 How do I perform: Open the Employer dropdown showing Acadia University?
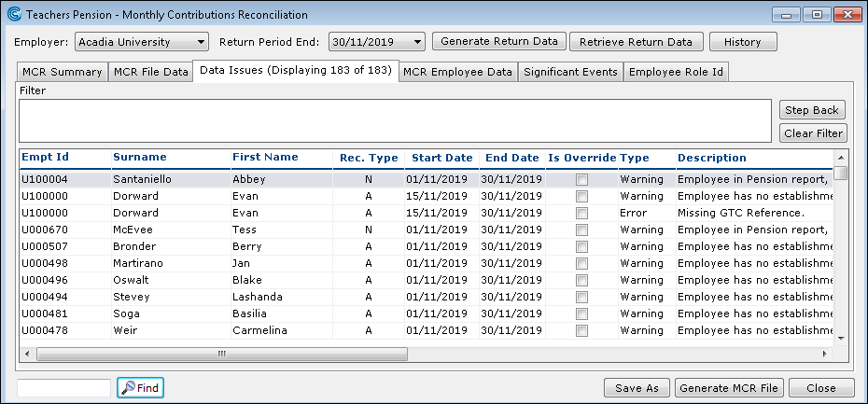click(142, 42)
